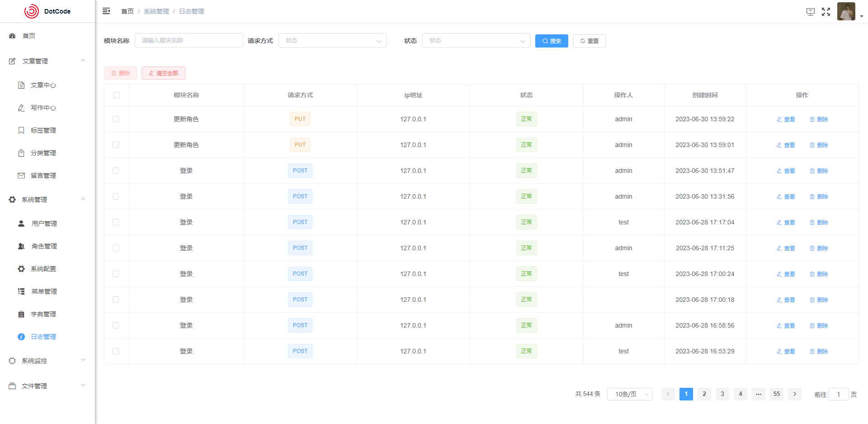Click the DotCode logo icon

(x=32, y=11)
